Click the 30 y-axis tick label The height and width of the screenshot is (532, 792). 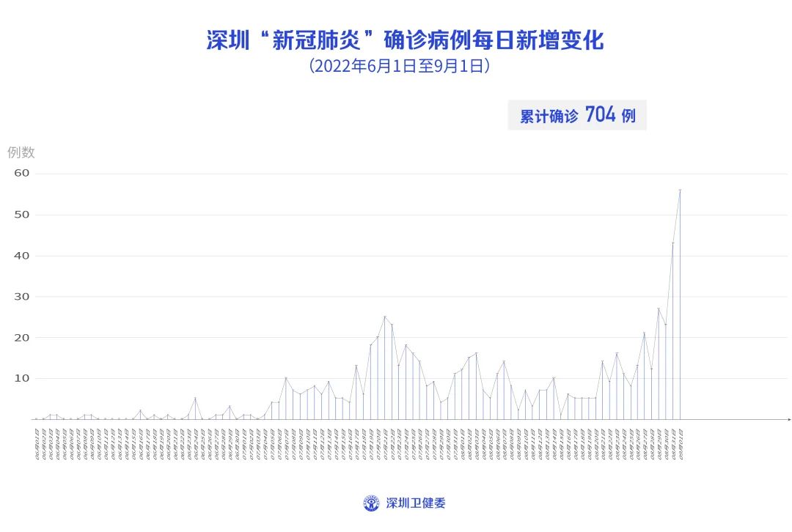pos(21,297)
